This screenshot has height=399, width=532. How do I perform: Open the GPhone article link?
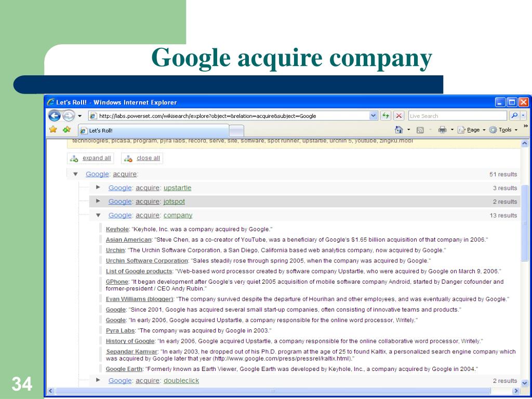click(x=117, y=282)
